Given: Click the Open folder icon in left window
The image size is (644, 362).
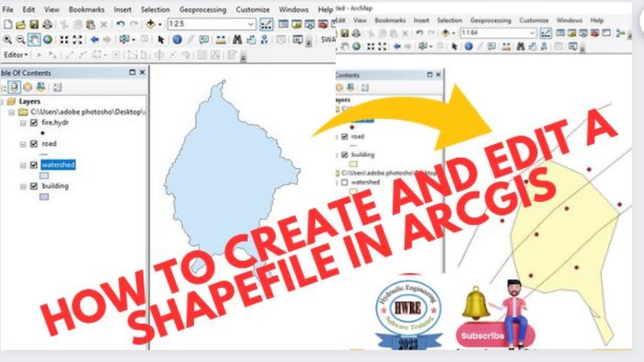Looking at the screenshot, I should 20,24.
